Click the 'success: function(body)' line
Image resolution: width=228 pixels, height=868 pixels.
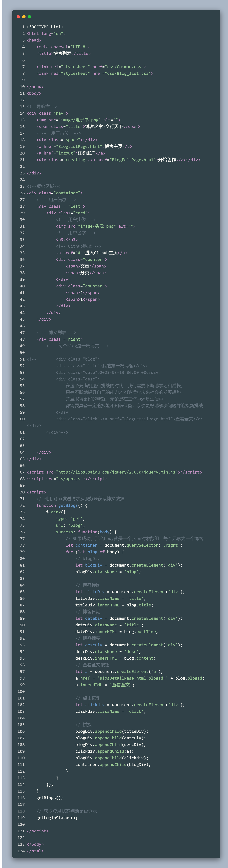click(86, 532)
